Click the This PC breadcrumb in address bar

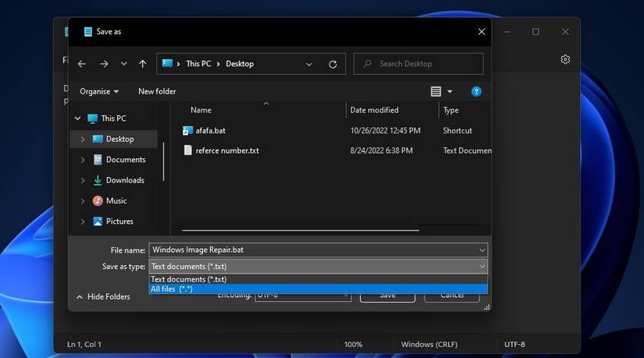click(198, 64)
